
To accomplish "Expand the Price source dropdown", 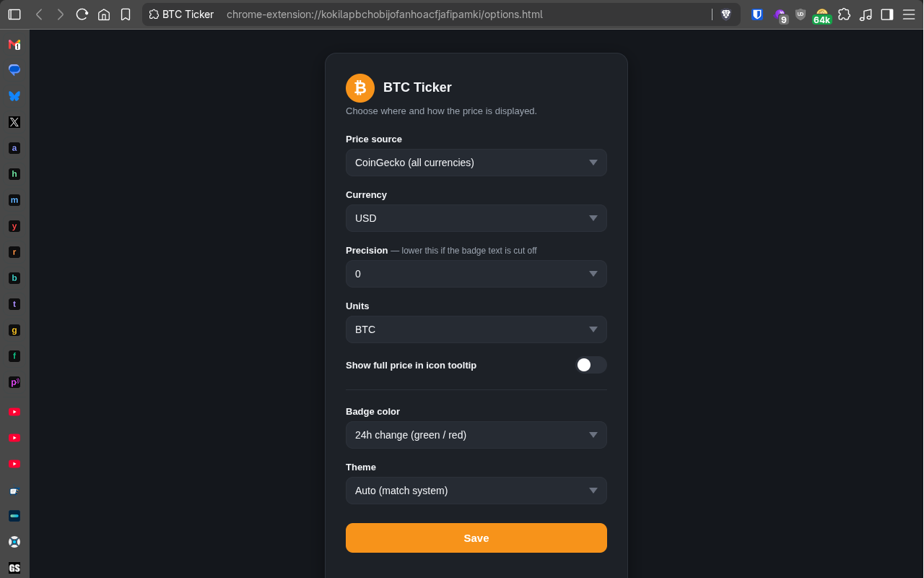I will tap(476, 163).
